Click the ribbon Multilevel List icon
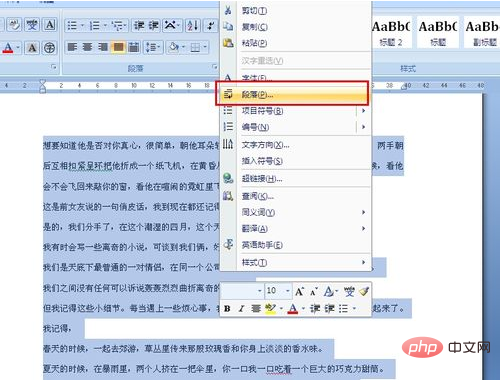The width and height of the screenshot is (501, 380). click(117, 25)
